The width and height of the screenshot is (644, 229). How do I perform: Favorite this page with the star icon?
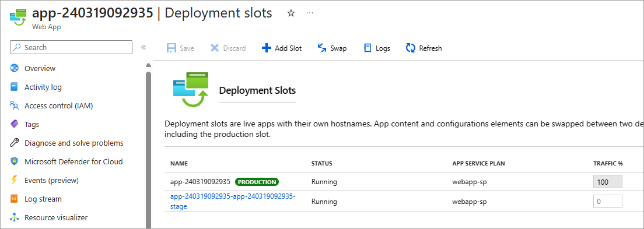tap(290, 13)
